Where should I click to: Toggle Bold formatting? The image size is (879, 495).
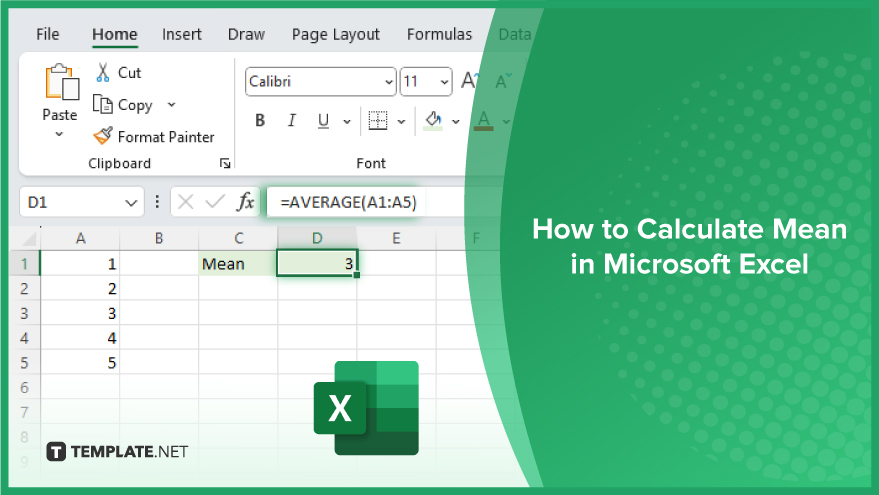(x=260, y=121)
